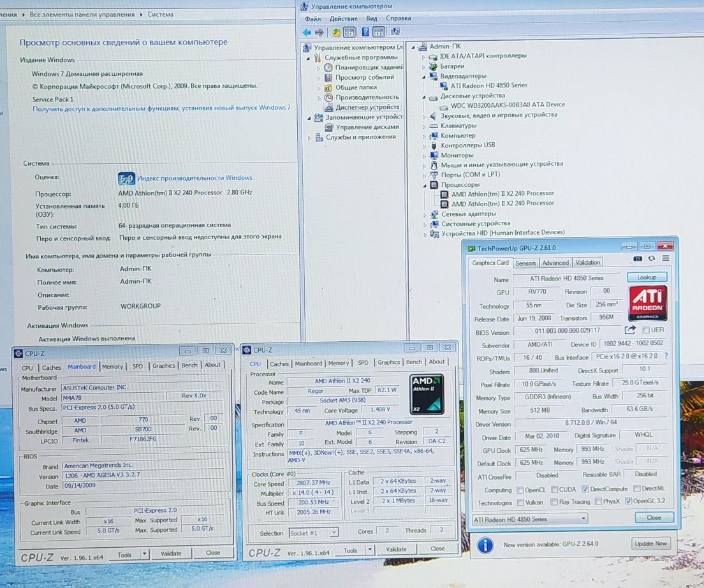
Task: Click the Properties toolbar icon in Computer Management
Action: [x=379, y=32]
